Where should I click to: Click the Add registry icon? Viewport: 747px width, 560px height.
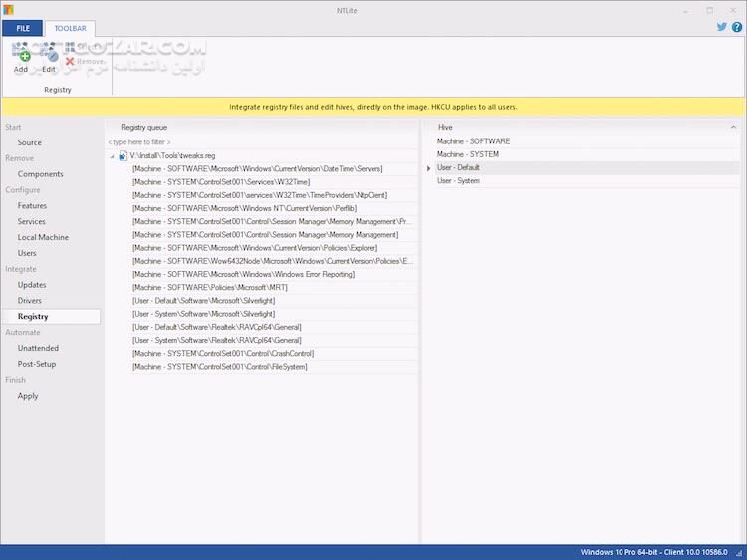(21, 57)
